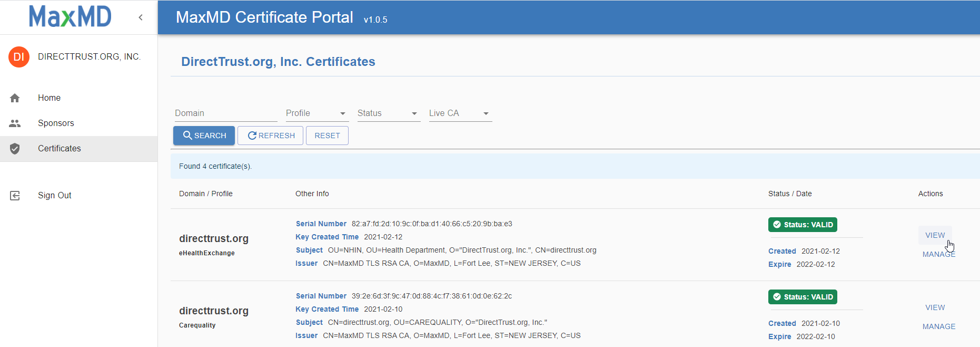Manage the eHealthExchange certificate
Viewport: 980px width, 347px height.
coord(938,254)
